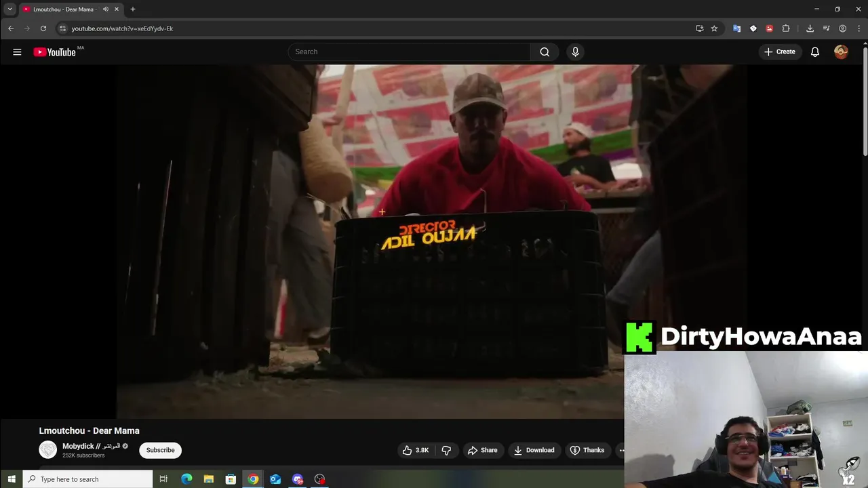Open the Mobydick channel name link
Image resolution: width=868 pixels, height=488 pixels.
tap(91, 446)
